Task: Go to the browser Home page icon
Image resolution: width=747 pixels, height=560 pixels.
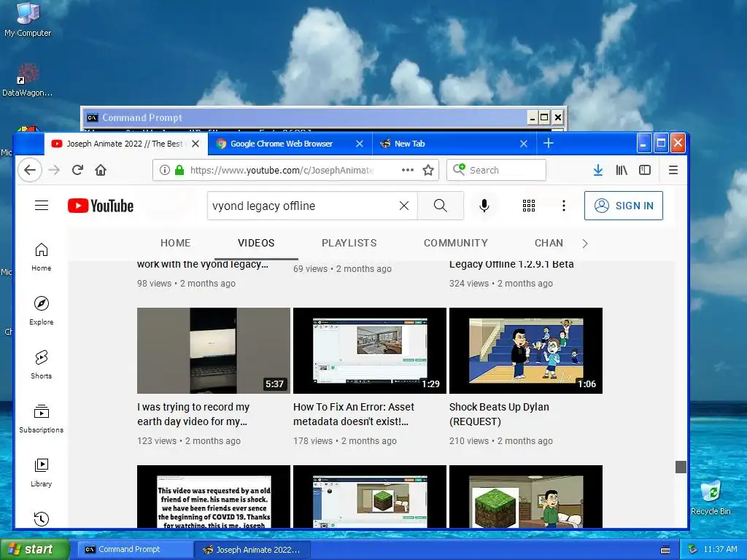Action: pyautogui.click(x=101, y=170)
